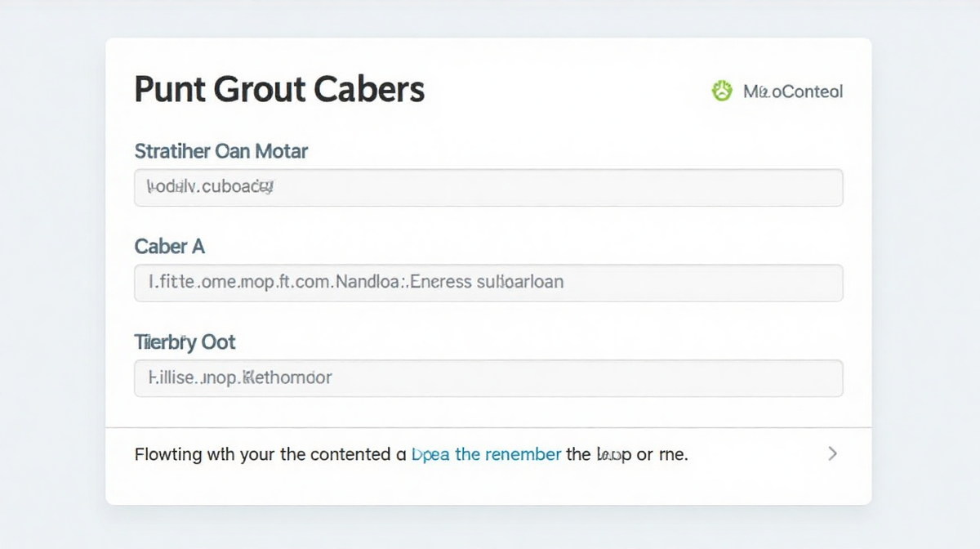This screenshot has height=549, width=980.
Task: Click the 'Stratiher Oan Motar' field label
Action: pyautogui.click(x=220, y=151)
